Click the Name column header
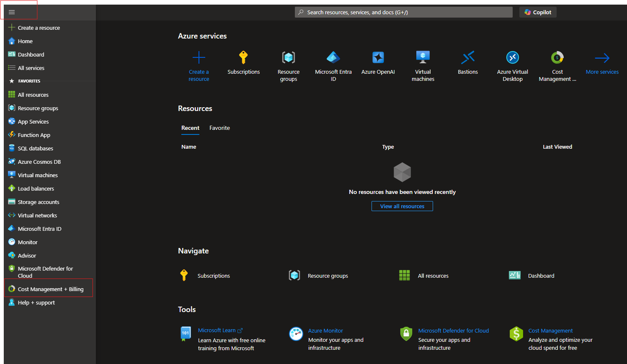Screen dimensions: 627x364 (x=189, y=147)
